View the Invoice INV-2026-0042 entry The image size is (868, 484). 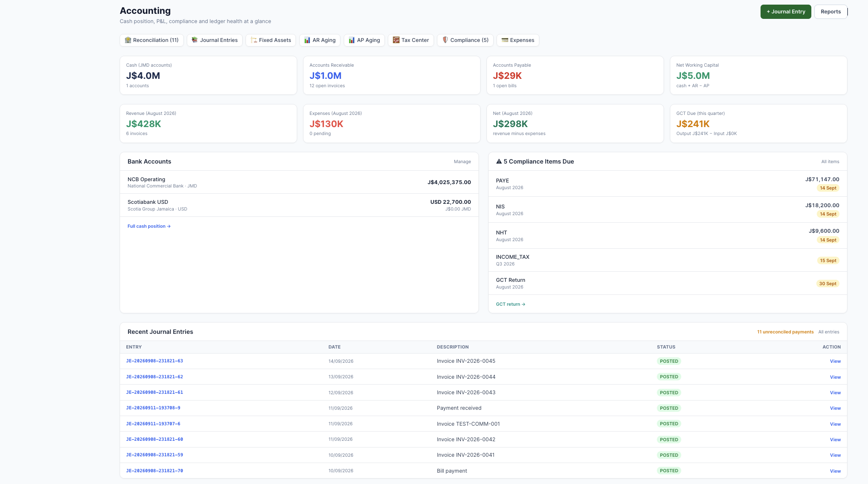[x=835, y=440]
